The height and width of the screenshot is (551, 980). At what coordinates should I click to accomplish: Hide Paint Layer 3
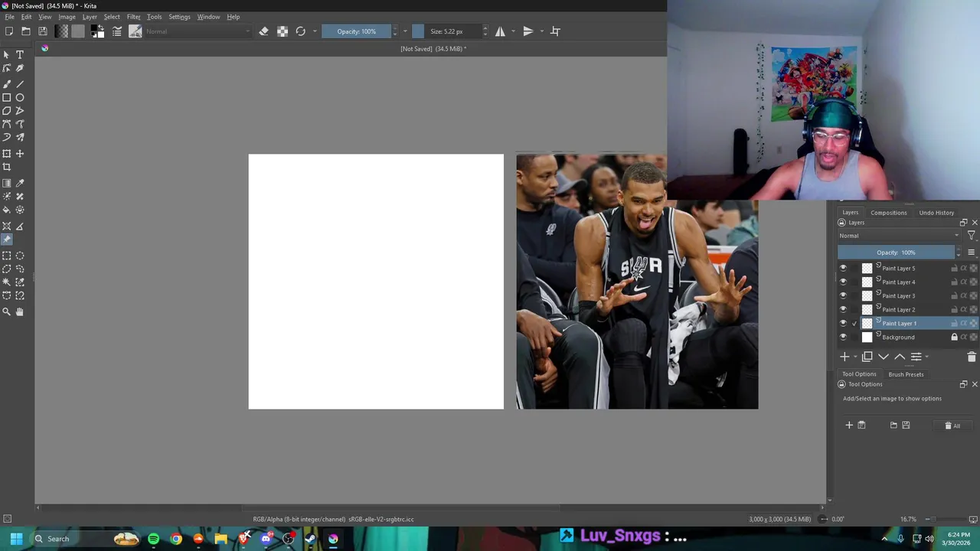(843, 296)
